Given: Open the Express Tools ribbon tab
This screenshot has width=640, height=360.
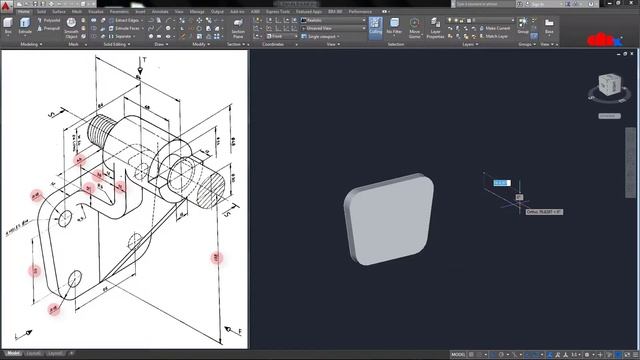Looking at the screenshot, I should [278, 11].
